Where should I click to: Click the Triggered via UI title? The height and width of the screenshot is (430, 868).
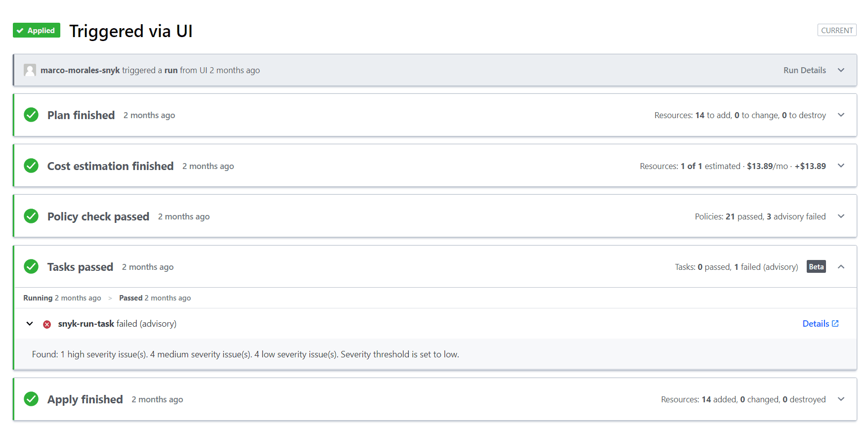click(131, 31)
